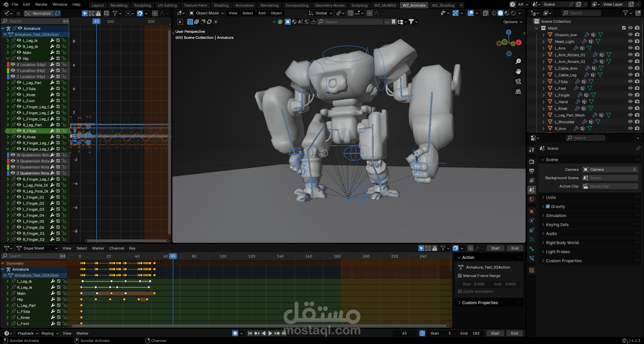The height and width of the screenshot is (344, 644).
Task: Open the Channel menu in the Dope Sheet
Action: [x=116, y=248]
